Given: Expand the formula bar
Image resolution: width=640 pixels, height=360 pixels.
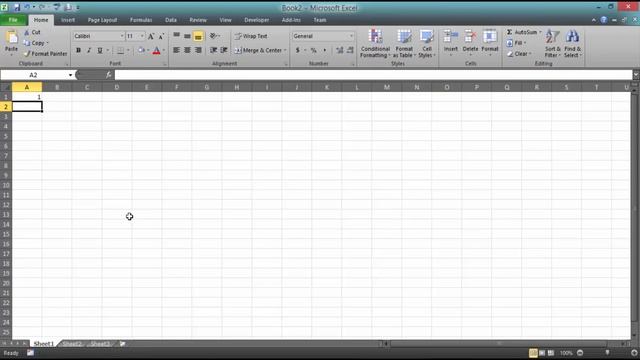Looking at the screenshot, I should (x=636, y=75).
